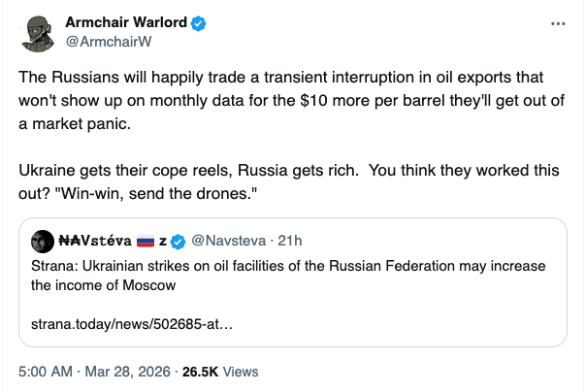Viewport: 586px width, 392px height.
Task: Click the Z letter after the flag
Action: [163, 240]
